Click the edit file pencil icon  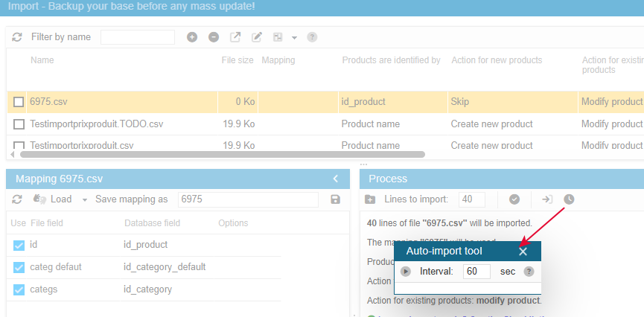tap(257, 37)
